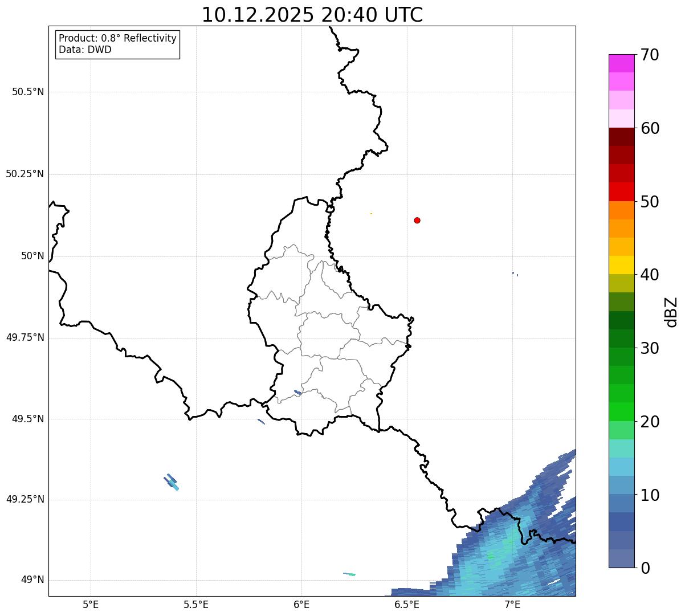The height and width of the screenshot is (616, 685).
Task: Select the '49°N' latitude label
Action: click(32, 580)
